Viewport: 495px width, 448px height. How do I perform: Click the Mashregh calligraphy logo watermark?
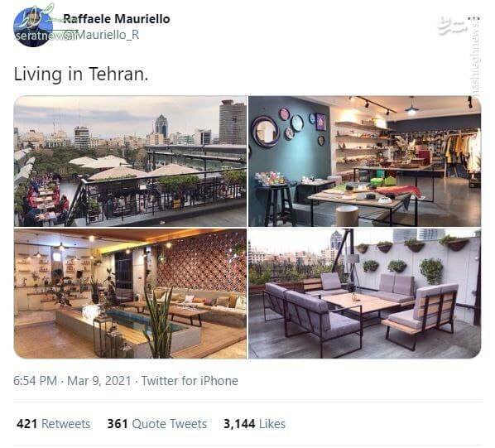[452, 26]
